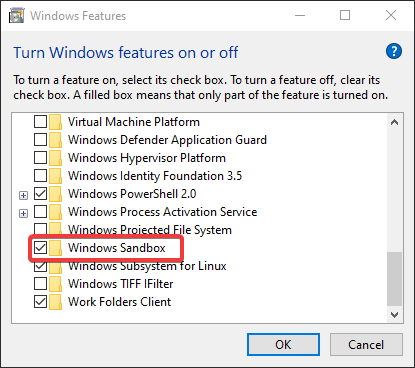Viewport: 415px width, 368px height.
Task: Uncheck the Windows Sandbox checkbox
Action: click(40, 248)
